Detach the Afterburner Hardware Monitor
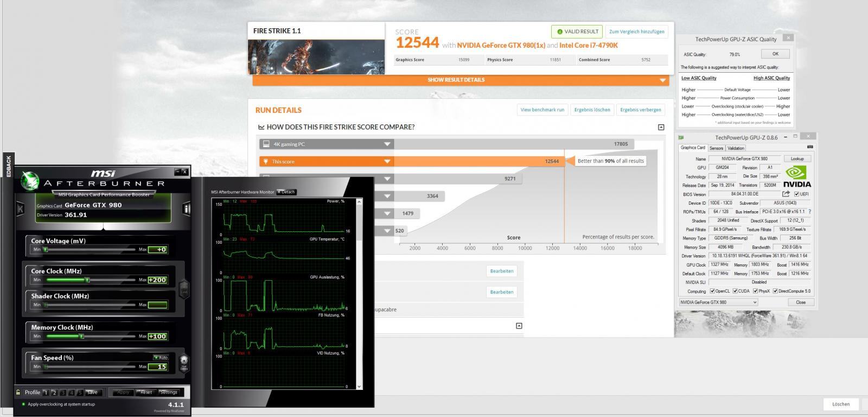The image size is (868, 417). click(x=286, y=192)
